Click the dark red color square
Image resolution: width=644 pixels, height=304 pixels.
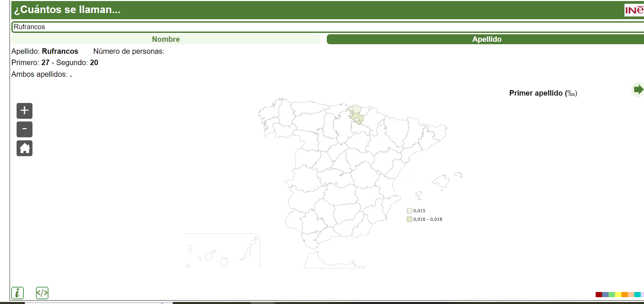599,294
